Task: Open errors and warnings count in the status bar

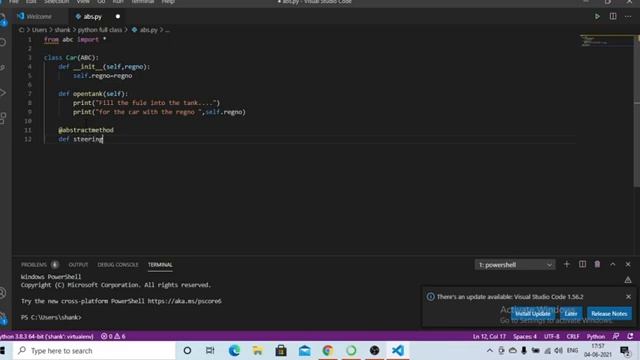Action: tap(113, 336)
